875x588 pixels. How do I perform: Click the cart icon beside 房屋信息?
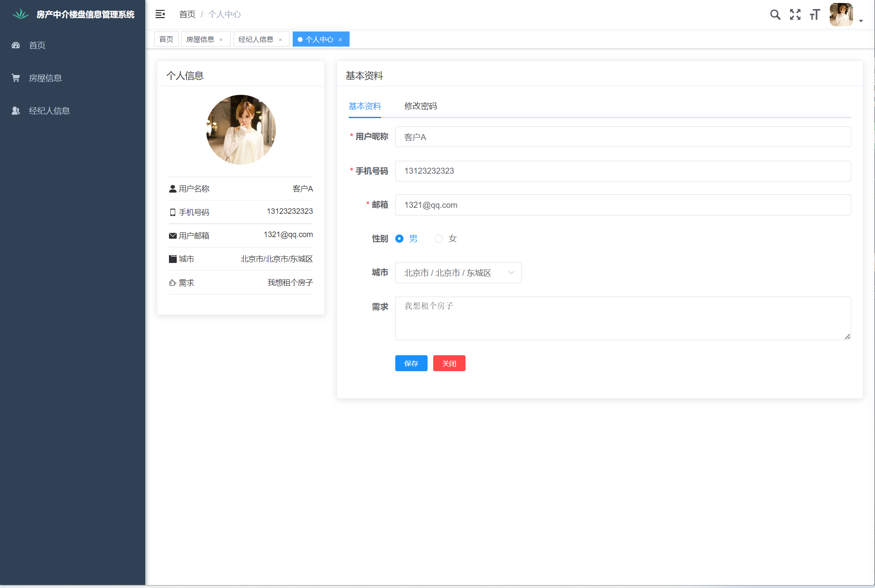point(16,78)
